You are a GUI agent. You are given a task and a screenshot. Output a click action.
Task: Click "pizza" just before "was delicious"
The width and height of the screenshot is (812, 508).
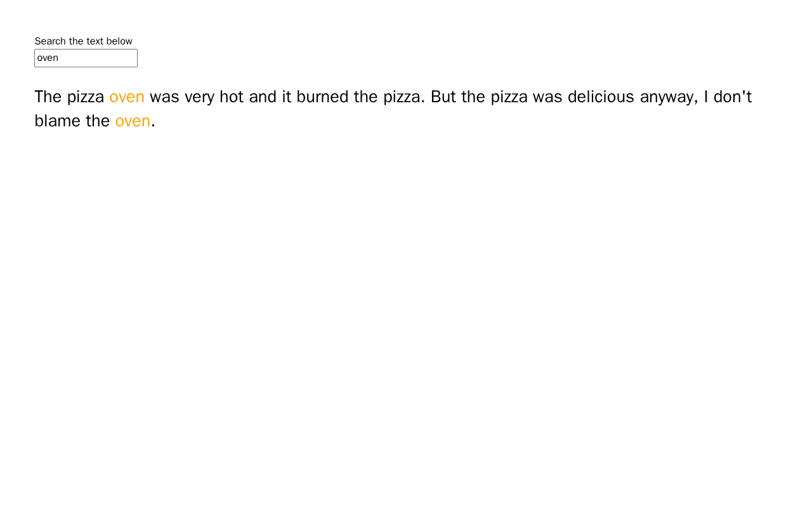click(x=509, y=97)
